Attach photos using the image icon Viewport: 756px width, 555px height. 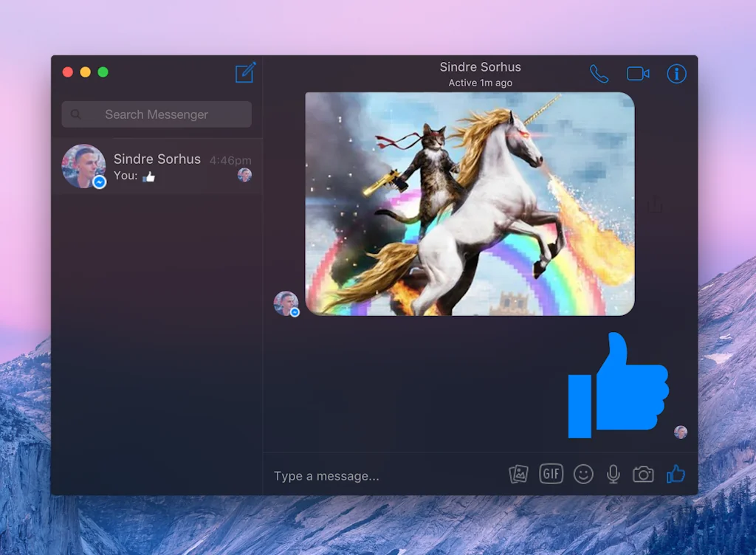[518, 474]
